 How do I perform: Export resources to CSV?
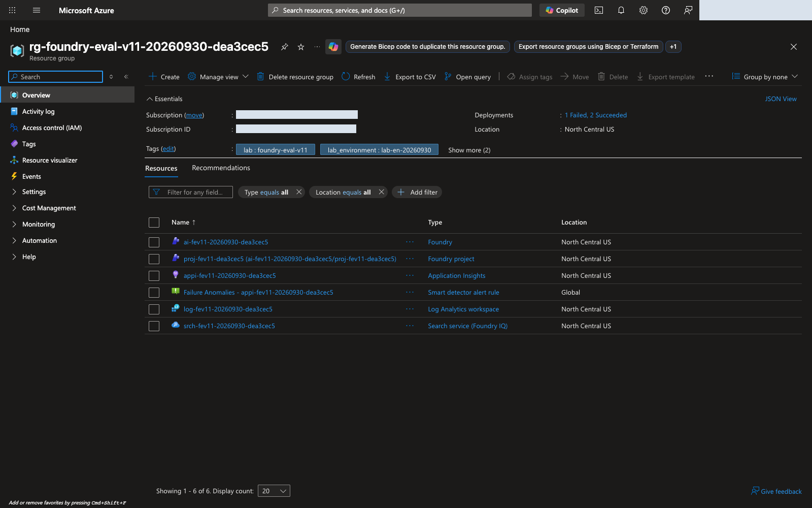(x=410, y=77)
